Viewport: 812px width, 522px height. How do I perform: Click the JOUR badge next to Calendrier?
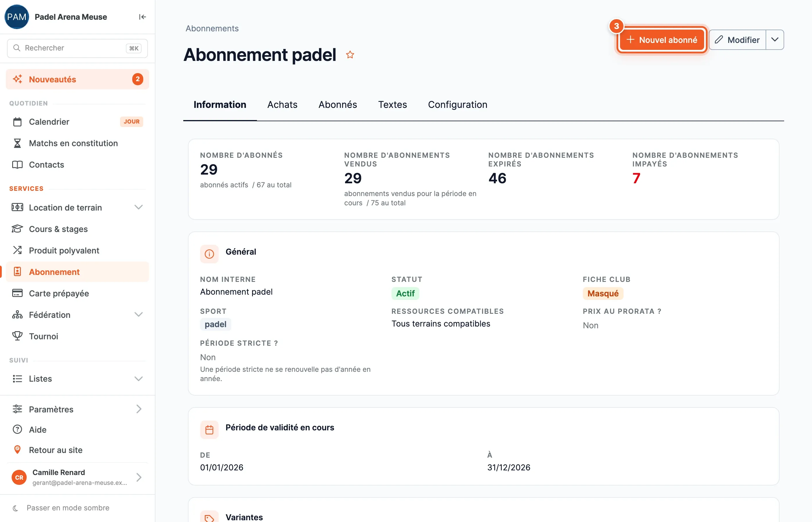(131, 122)
